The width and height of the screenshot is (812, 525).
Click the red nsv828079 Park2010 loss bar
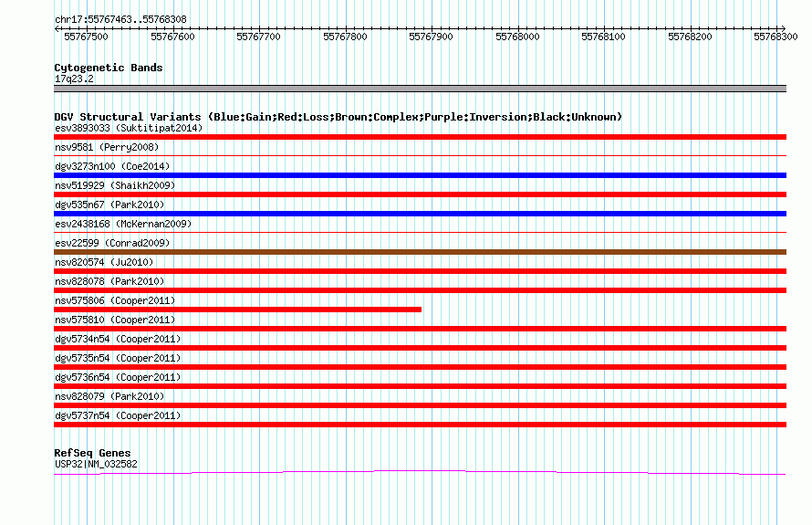tap(420, 405)
